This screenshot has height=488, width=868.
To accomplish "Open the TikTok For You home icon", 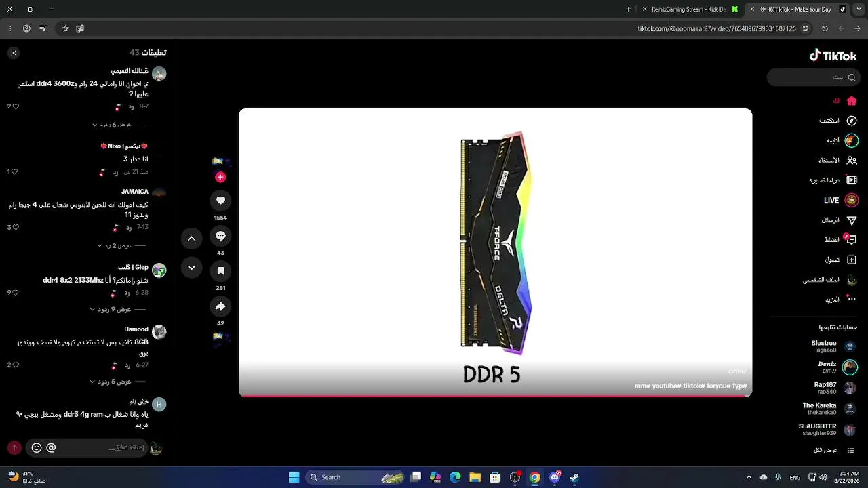I will (852, 101).
